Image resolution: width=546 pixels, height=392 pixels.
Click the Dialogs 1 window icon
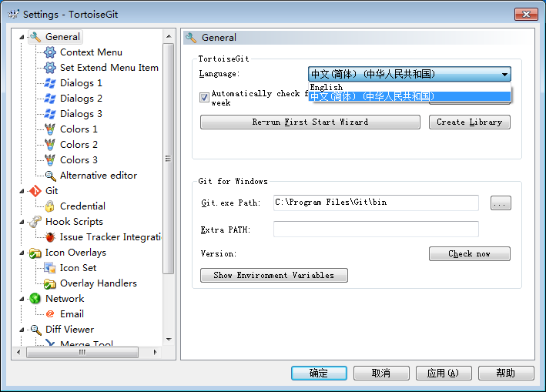[50, 83]
